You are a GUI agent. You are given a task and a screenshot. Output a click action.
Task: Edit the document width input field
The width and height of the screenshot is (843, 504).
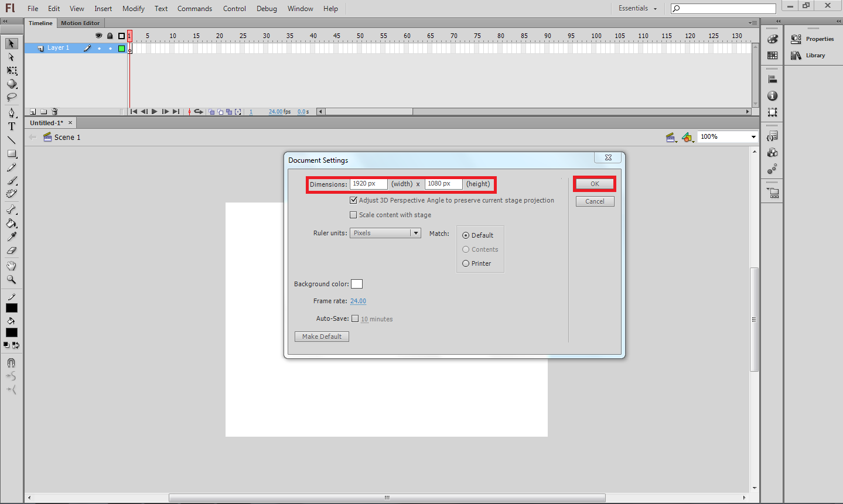pos(368,183)
